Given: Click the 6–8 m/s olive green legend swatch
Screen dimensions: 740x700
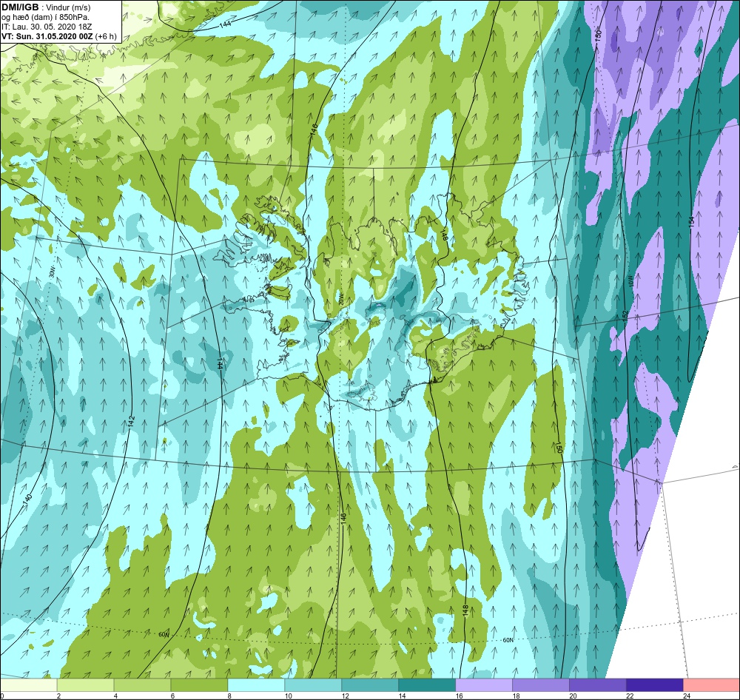Looking at the screenshot, I should pyautogui.click(x=199, y=685).
